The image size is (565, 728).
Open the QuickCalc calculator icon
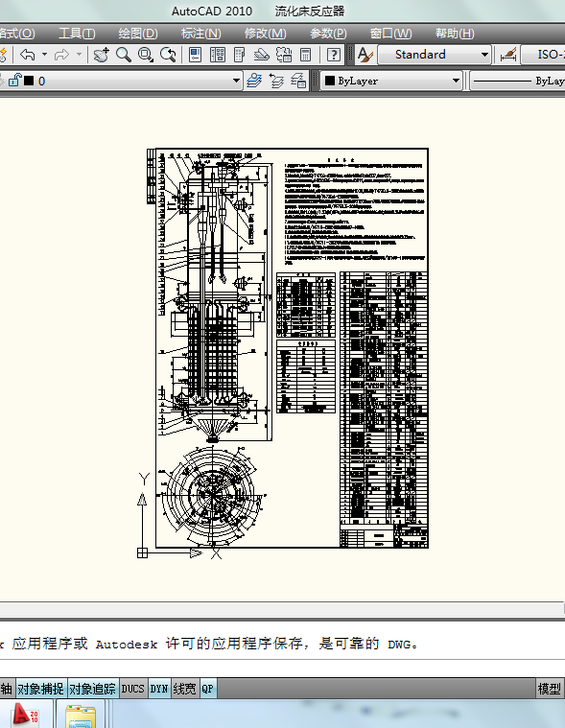tap(305, 55)
